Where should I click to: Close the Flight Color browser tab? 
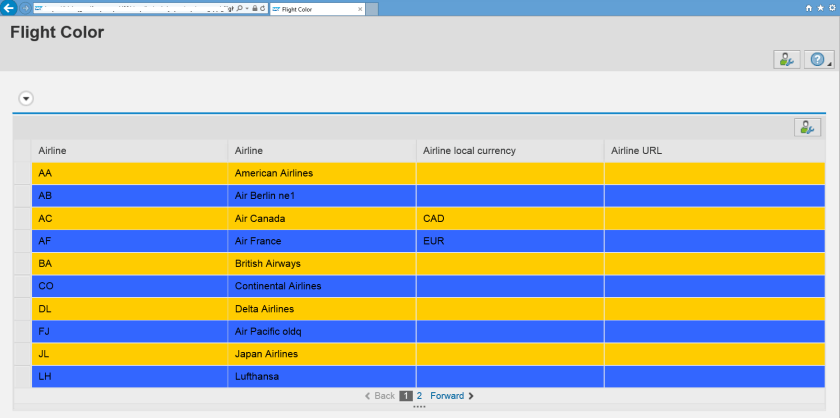click(360, 9)
